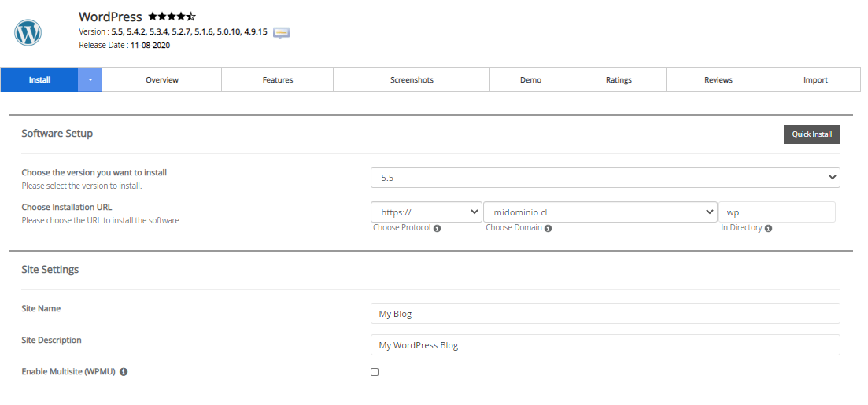Go to the Import tab
The height and width of the screenshot is (405, 868).
[815, 79]
